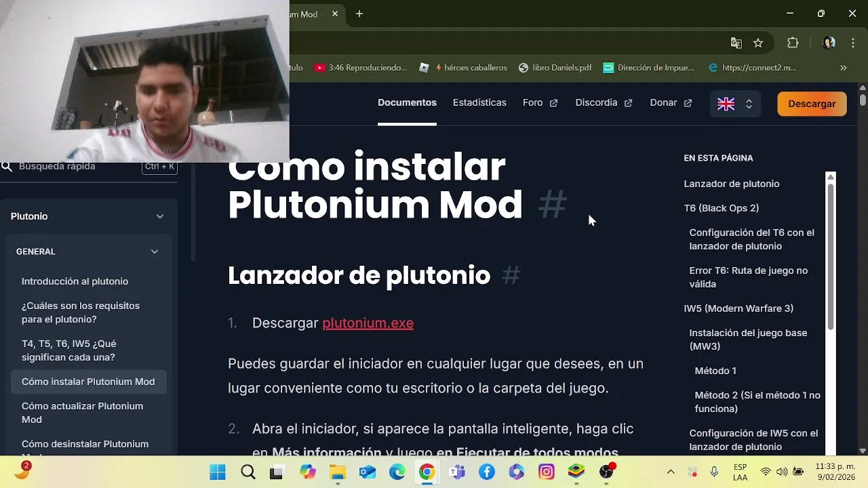The height and width of the screenshot is (488, 868).
Task: Jump to 'T6 (Black Ops 2)' in page contents
Action: [x=722, y=208]
